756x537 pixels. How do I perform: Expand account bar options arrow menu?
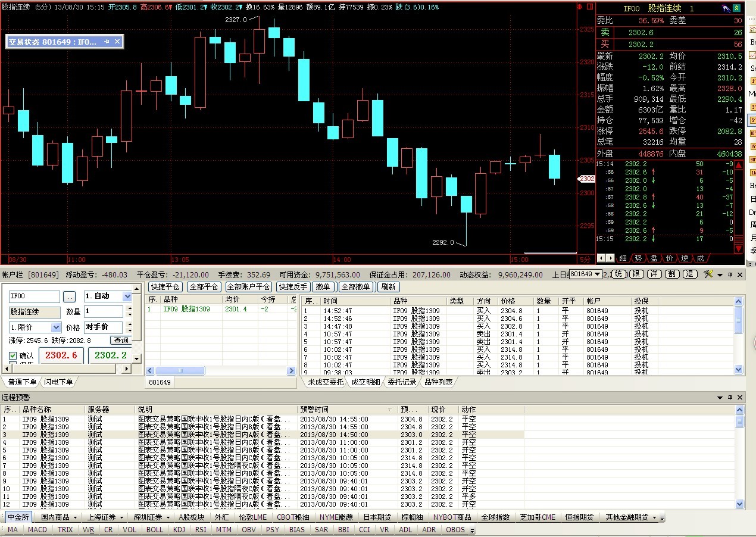click(x=720, y=274)
